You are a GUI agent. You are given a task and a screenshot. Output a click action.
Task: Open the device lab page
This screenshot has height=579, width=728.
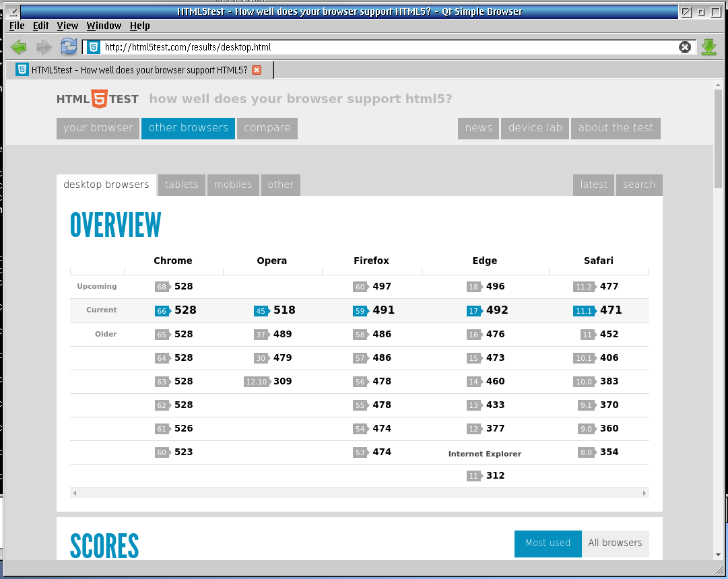(x=535, y=128)
